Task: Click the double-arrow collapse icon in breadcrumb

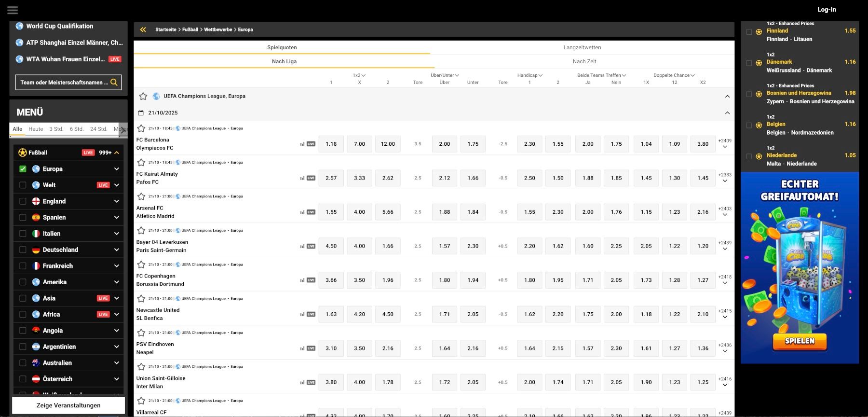Action: pos(143,30)
